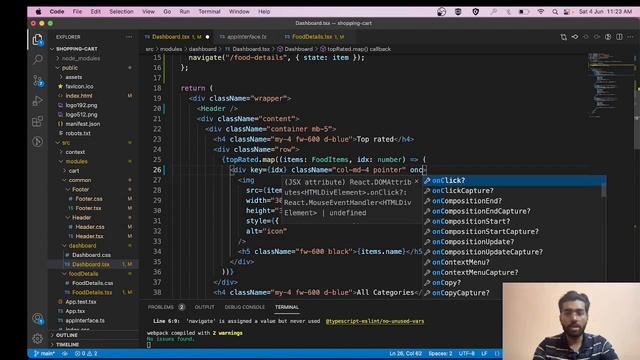
Task: Open Header.tsx file
Action: [89, 236]
